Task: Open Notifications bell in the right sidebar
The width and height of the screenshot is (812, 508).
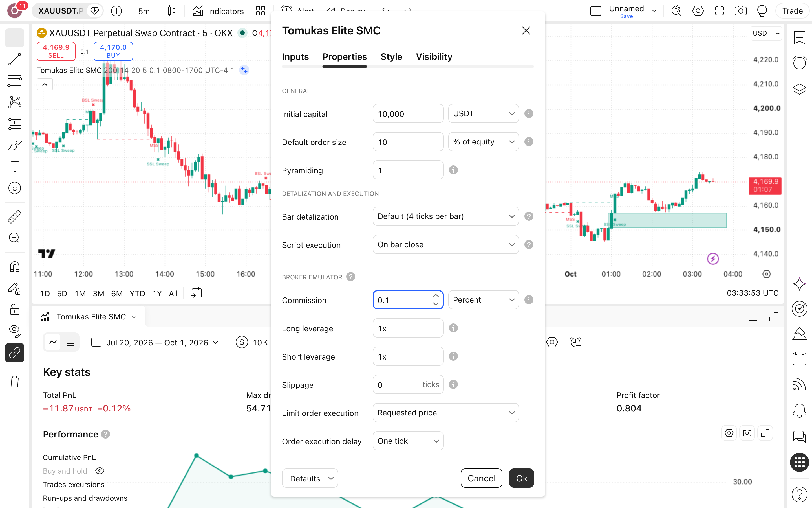Action: tap(799, 410)
